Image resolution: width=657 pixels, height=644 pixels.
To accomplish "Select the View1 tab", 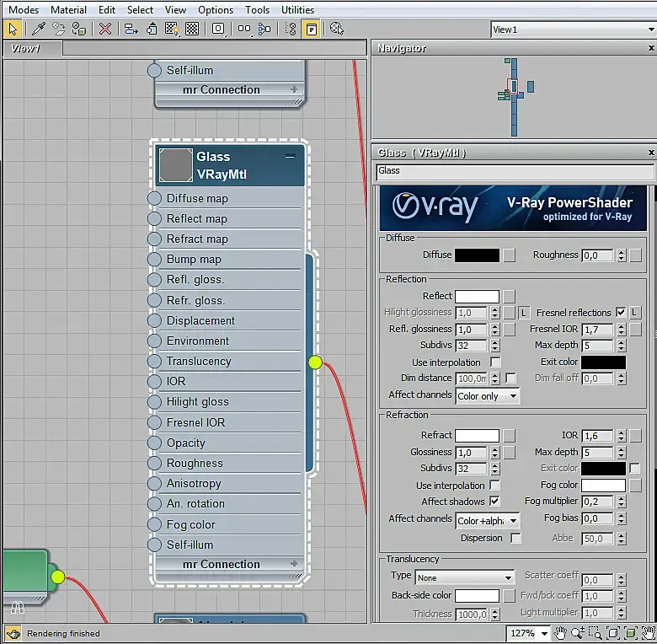I will pos(33,49).
